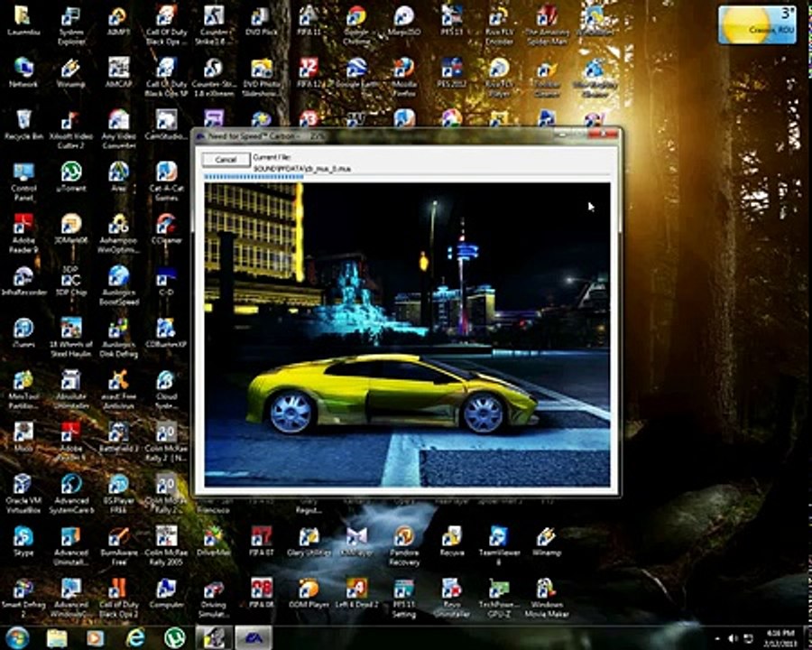Select the 3DMark06 desktop icon
The image size is (812, 650).
(x=71, y=229)
